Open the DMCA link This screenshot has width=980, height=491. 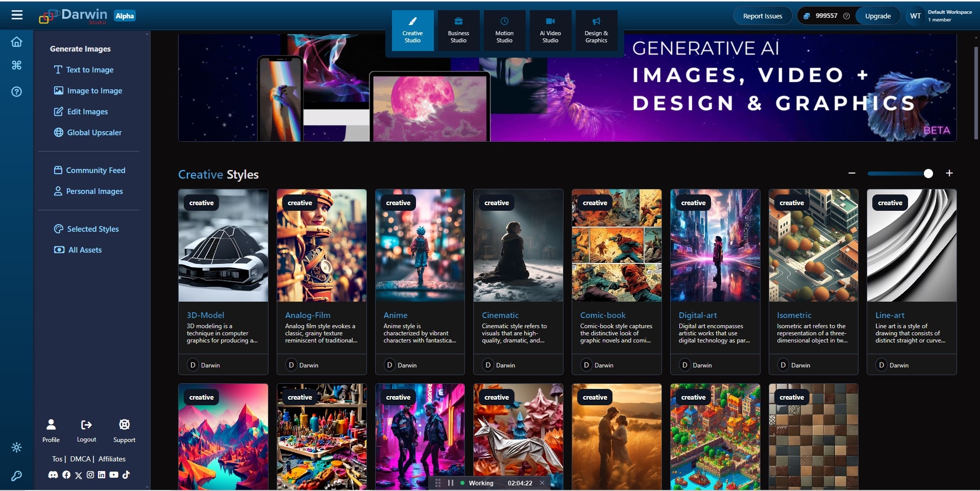(x=80, y=459)
